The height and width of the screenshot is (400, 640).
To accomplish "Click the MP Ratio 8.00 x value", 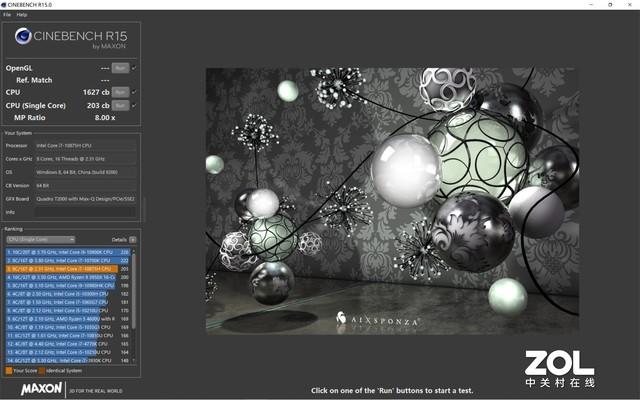I will [x=105, y=118].
